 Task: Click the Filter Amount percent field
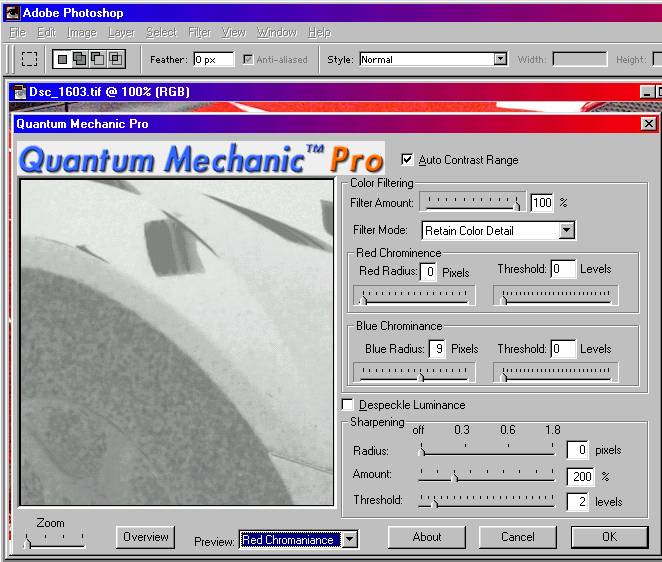coord(542,203)
